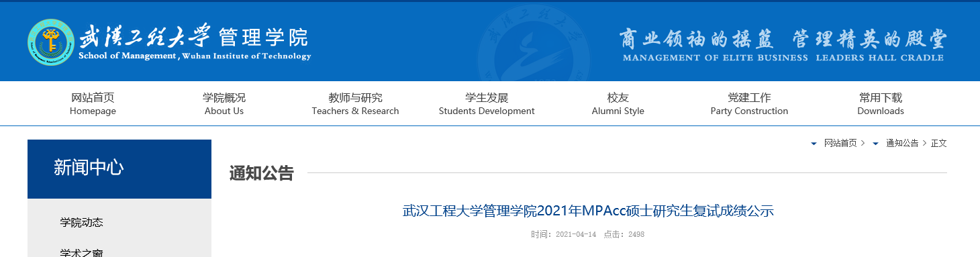Screen dimensions: 980x257
Task: Open the 学院概况 About Us menu
Action: pos(224,104)
